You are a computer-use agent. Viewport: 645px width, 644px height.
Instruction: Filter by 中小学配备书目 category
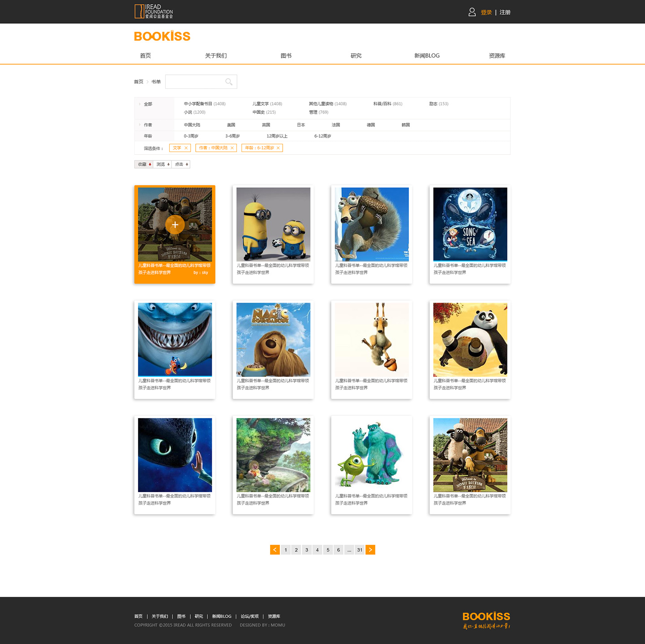pyautogui.click(x=205, y=104)
